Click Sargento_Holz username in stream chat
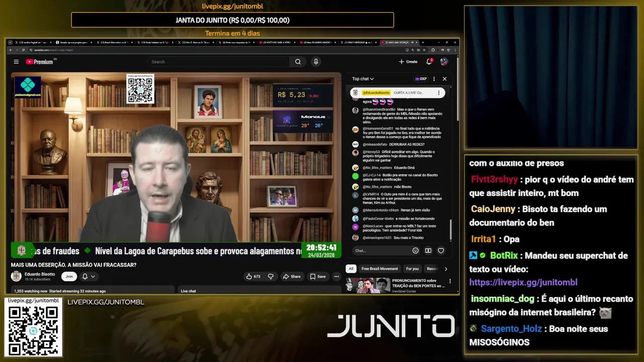Screen dimensions: 644x362 click(x=511, y=329)
